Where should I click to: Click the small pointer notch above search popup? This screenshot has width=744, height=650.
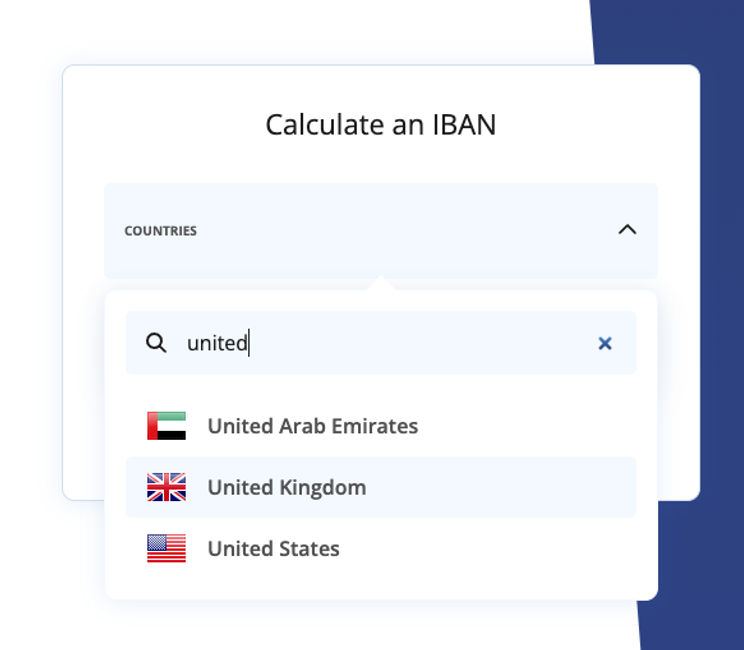coord(381,285)
